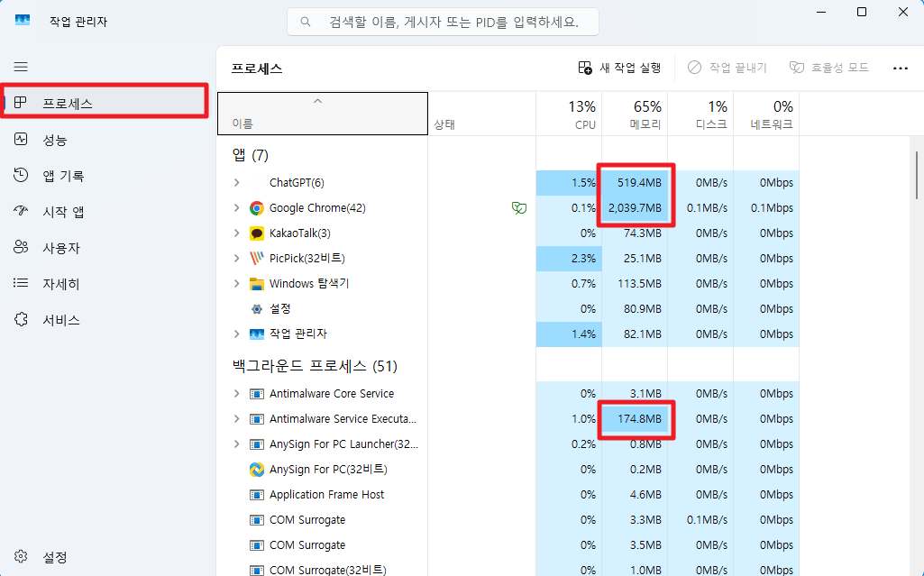
Task: Click the first COM Surrogate process icon
Action: click(256, 520)
